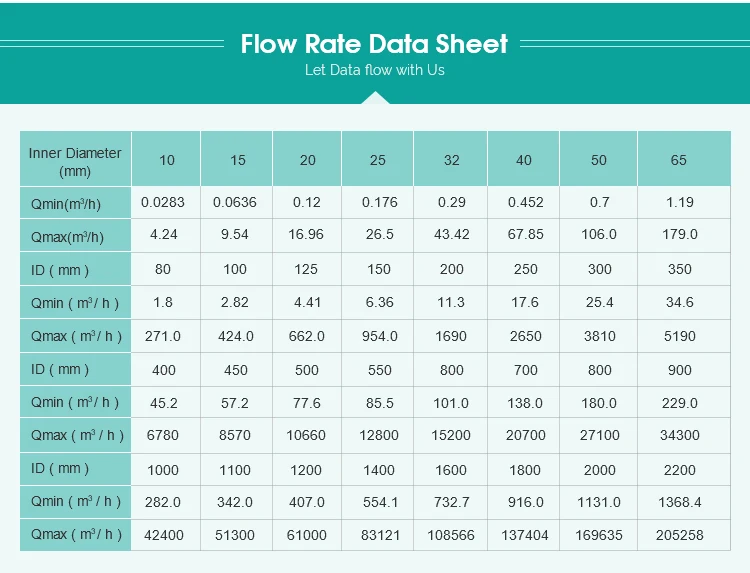Select the value 6.36 cell
Image resolution: width=750 pixels, height=573 pixels.
pos(377,302)
